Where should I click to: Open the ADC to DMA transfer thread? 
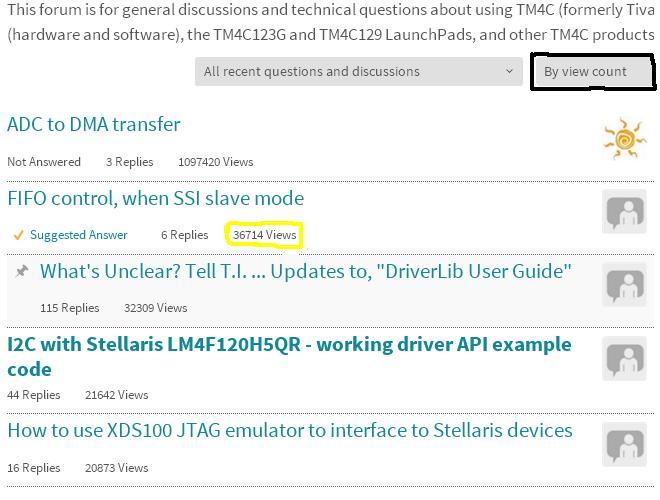click(x=94, y=125)
